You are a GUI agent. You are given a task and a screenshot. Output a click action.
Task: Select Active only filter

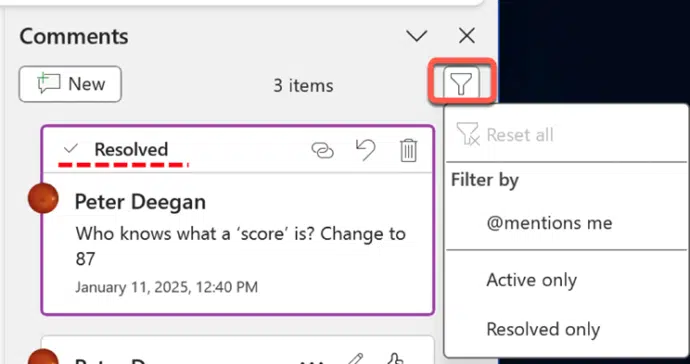click(566, 280)
